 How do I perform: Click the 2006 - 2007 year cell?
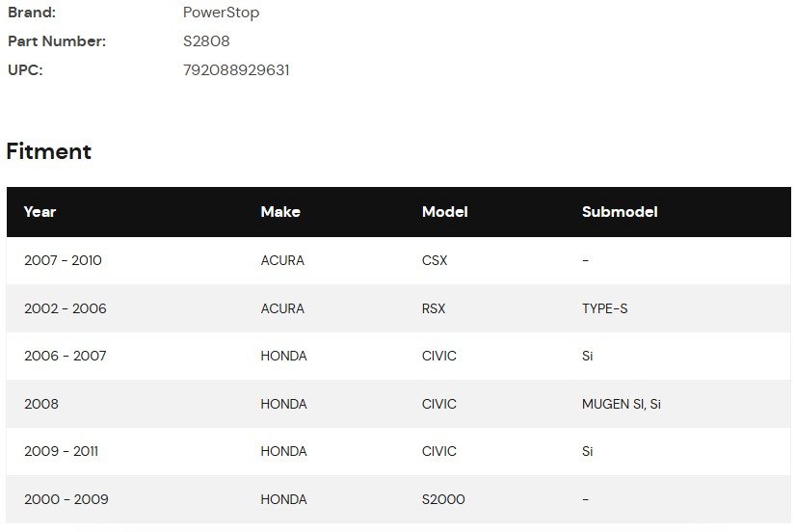66,356
